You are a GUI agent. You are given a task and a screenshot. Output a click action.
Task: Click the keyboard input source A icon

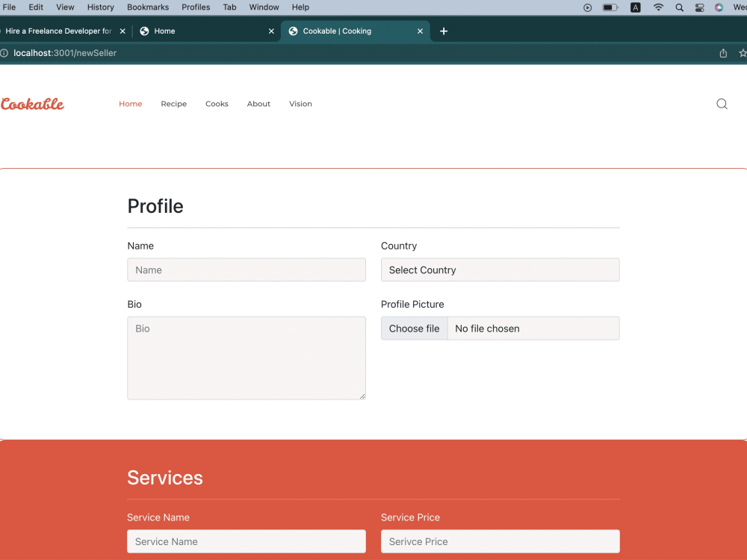click(635, 7)
